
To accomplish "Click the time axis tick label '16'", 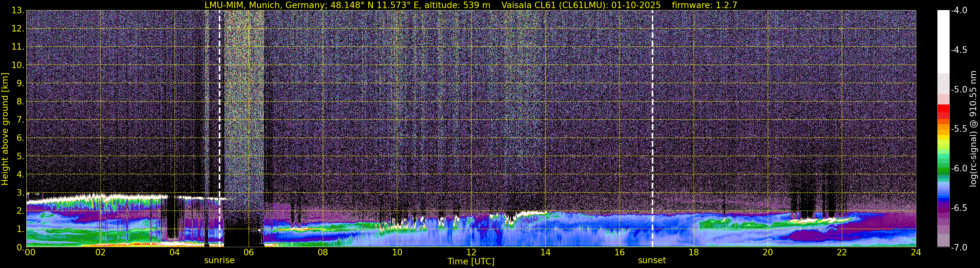I will pyautogui.click(x=619, y=252).
